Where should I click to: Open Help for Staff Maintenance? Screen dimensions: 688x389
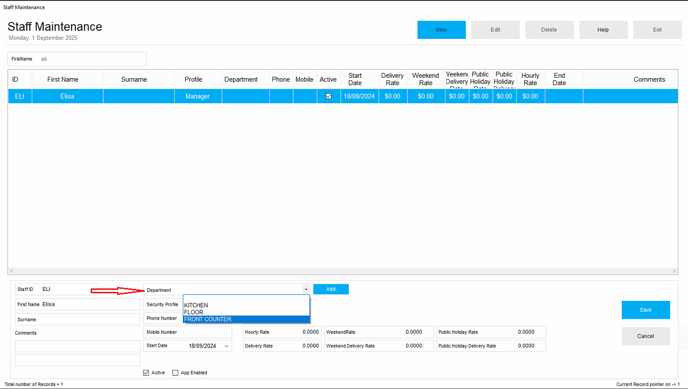point(603,30)
